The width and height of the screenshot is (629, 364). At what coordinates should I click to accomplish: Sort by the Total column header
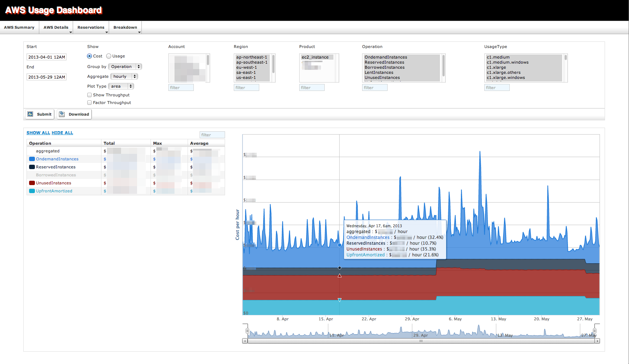pyautogui.click(x=126, y=143)
